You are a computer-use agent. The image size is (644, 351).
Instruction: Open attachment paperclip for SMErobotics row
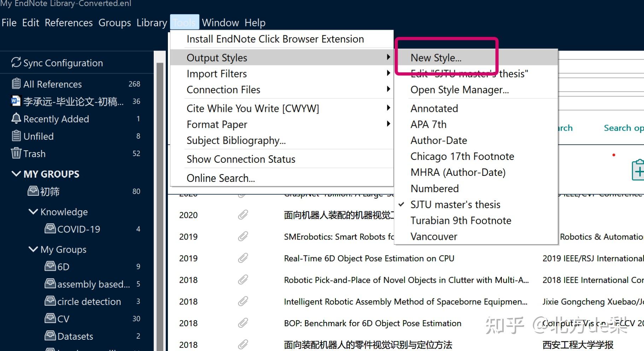pos(243,236)
